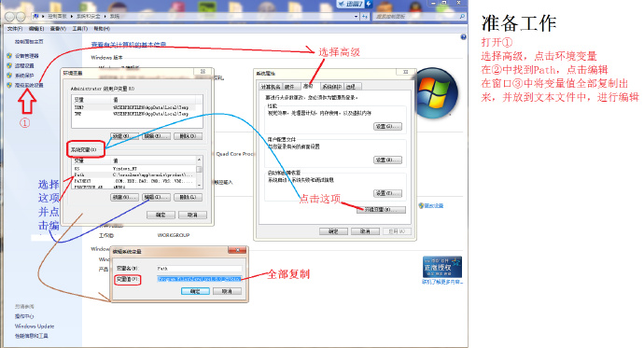Close the 编辑系统变量 dialog with red X

237,250
